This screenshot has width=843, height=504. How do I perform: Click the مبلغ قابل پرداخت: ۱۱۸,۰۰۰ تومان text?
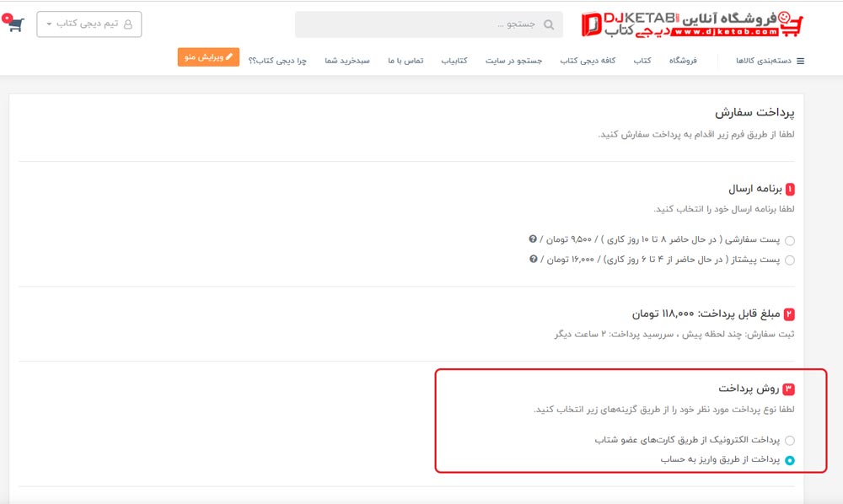(x=706, y=314)
